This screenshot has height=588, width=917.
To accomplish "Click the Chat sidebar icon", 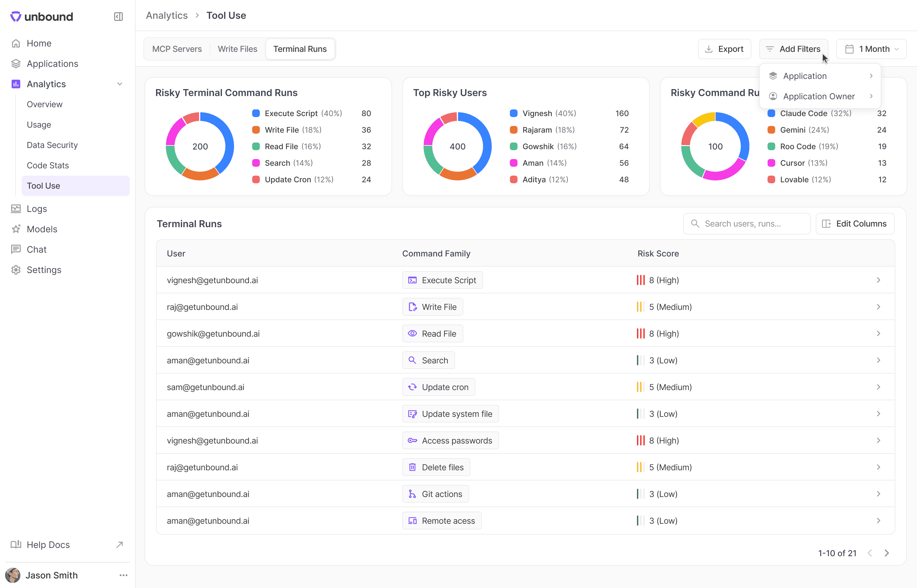I will pyautogui.click(x=16, y=249).
